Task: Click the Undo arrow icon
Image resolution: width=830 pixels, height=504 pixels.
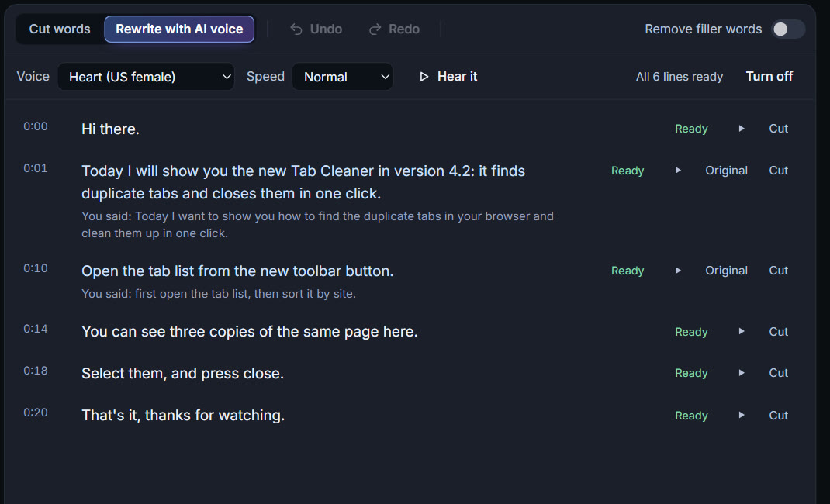Action: [296, 29]
